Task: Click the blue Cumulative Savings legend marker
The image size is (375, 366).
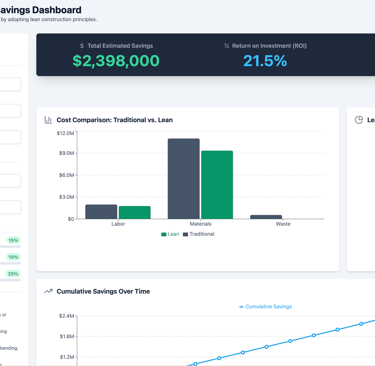Action: (x=241, y=307)
